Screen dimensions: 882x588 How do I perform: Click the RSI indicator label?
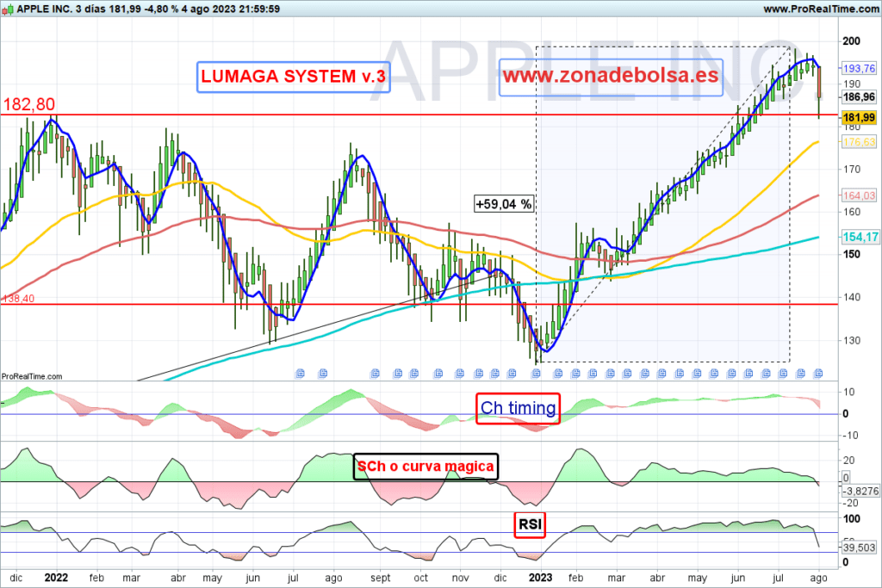click(x=530, y=524)
